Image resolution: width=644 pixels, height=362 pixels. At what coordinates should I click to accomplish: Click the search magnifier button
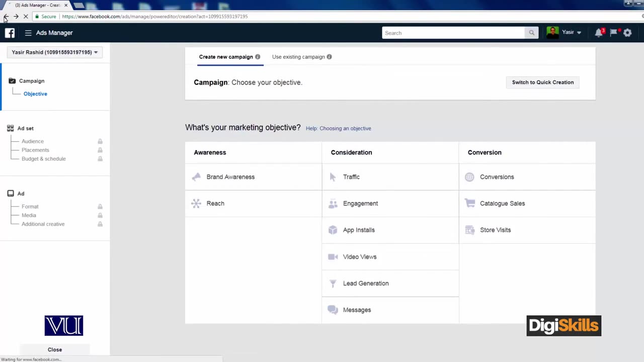(531, 33)
